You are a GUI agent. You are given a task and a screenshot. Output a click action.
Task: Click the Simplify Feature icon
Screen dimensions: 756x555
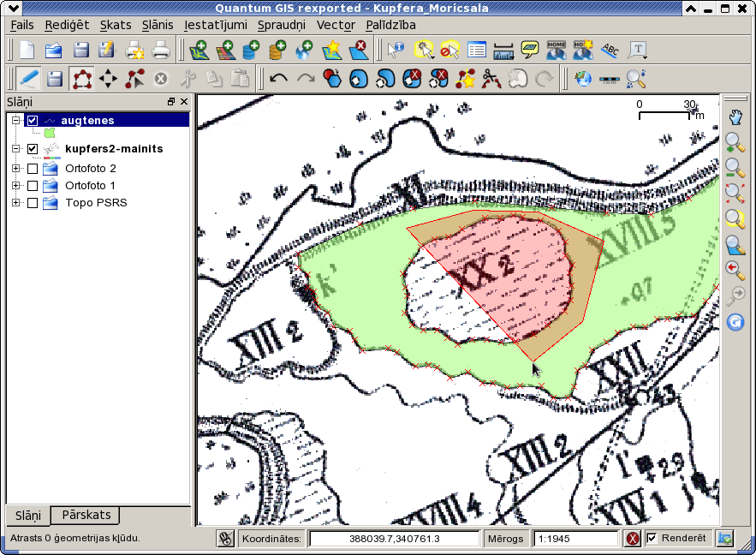click(332, 79)
